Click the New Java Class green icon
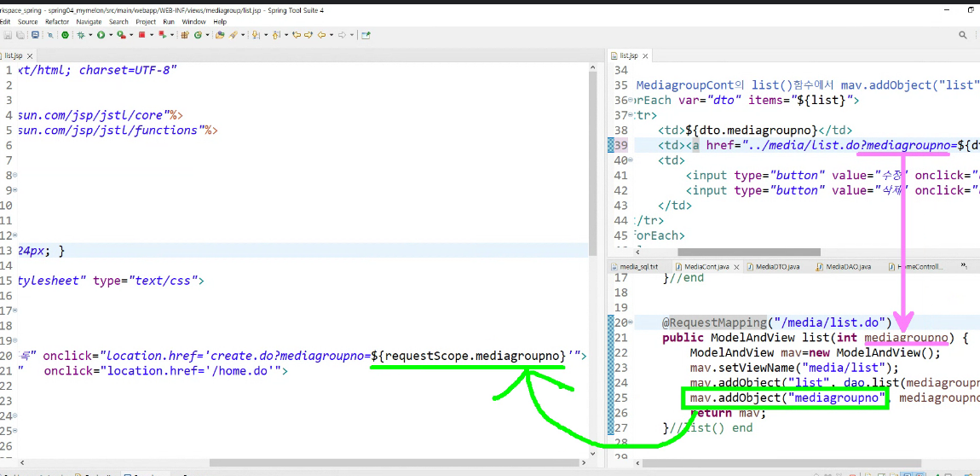This screenshot has width=980, height=476. pyautogui.click(x=198, y=35)
